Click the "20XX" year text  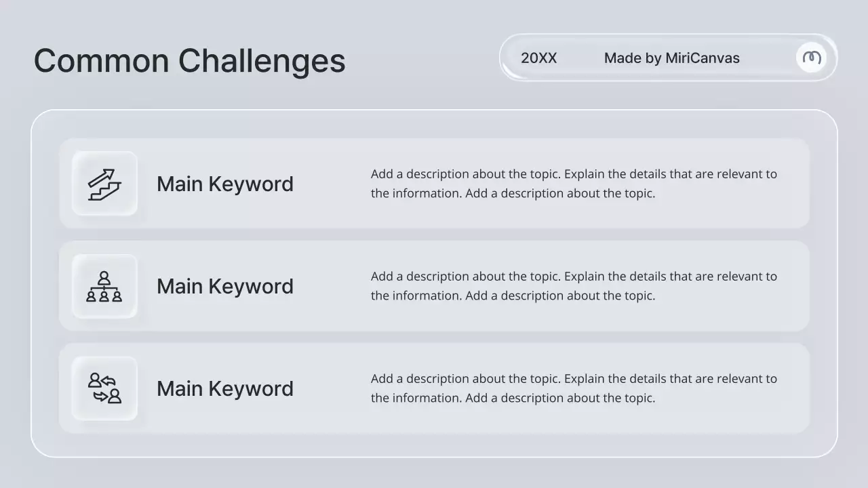click(538, 58)
